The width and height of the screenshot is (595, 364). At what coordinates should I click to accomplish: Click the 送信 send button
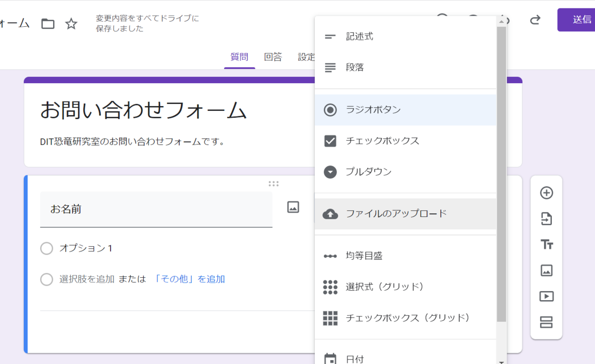(577, 20)
